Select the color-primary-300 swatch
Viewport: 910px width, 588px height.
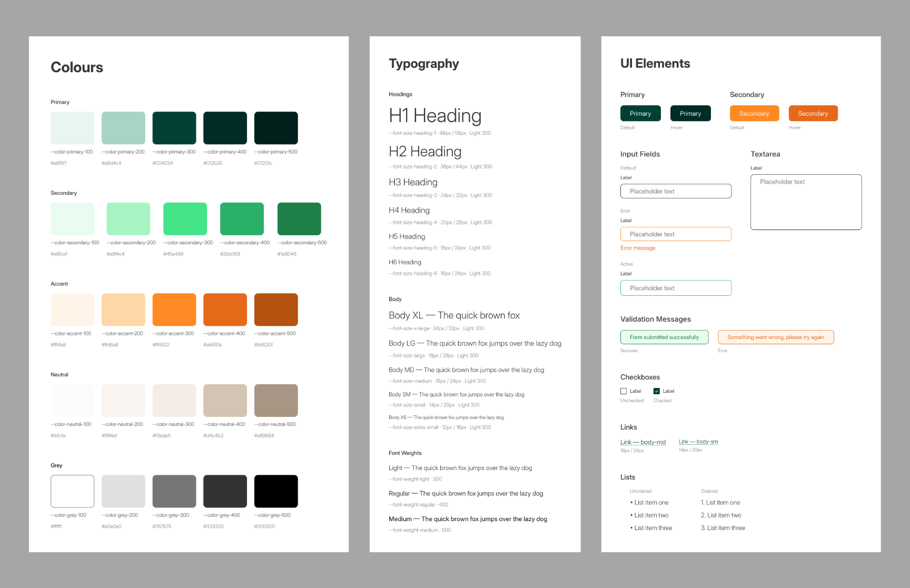pyautogui.click(x=174, y=128)
